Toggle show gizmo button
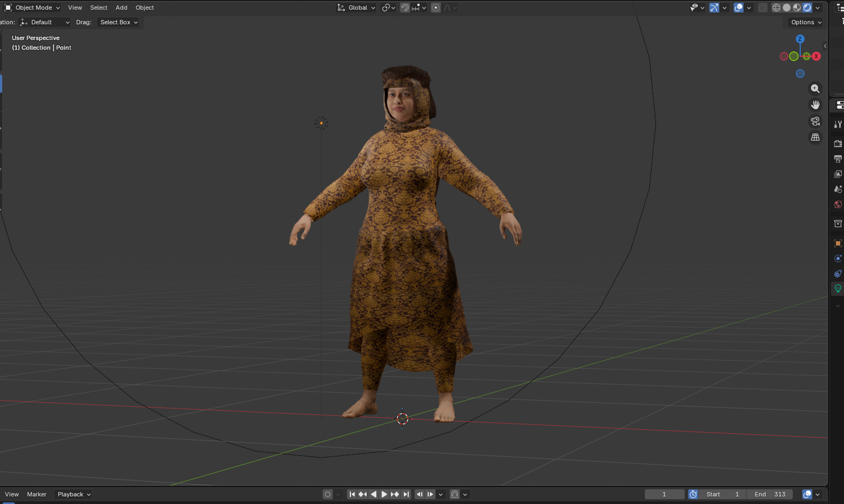This screenshot has height=504, width=844. pyautogui.click(x=713, y=7)
